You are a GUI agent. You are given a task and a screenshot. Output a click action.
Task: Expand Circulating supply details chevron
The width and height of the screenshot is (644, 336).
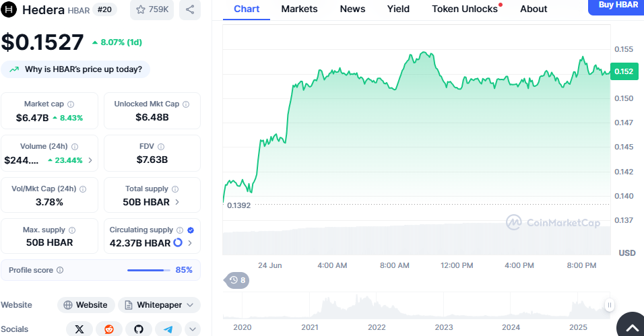click(x=190, y=243)
